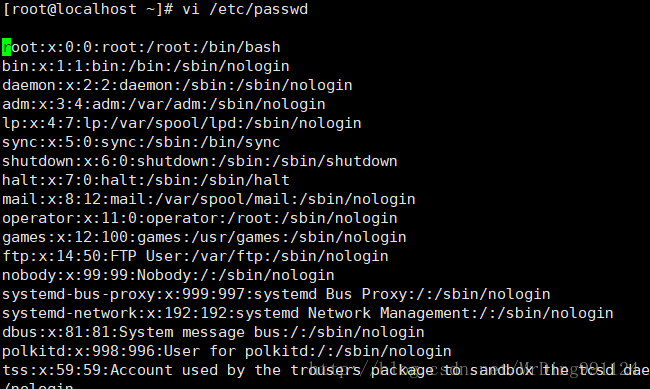Viewport: 650px width, 389px height.
Task: Click the systemd-network Management line
Action: coord(308,314)
